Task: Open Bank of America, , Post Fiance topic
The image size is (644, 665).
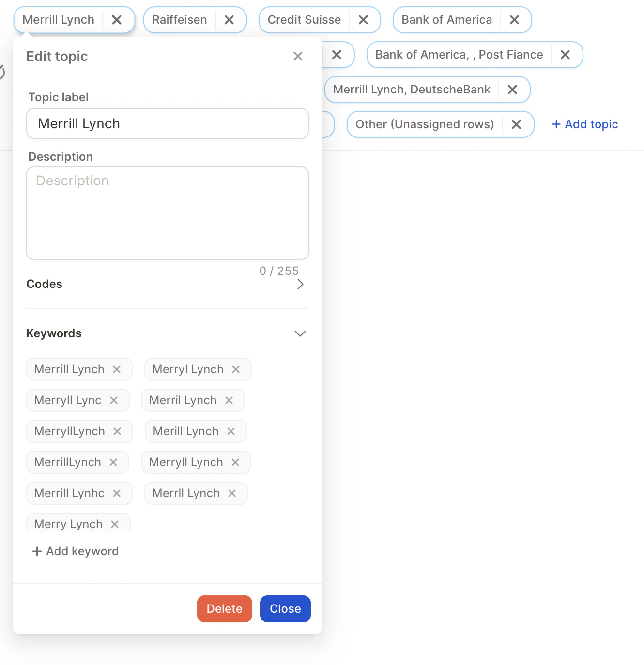Action: point(459,55)
